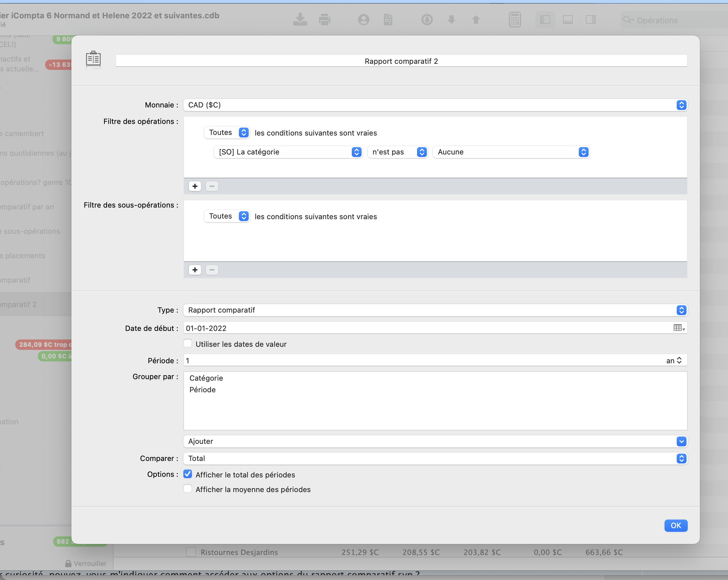Click the report title field Rapport comparatif 2
Image resolution: width=728 pixels, height=580 pixels.
[401, 61]
